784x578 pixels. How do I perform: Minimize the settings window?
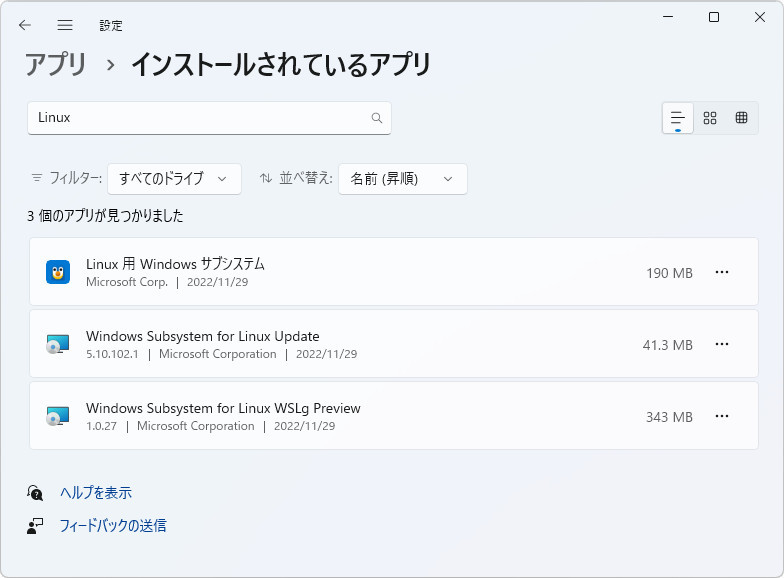coord(668,17)
